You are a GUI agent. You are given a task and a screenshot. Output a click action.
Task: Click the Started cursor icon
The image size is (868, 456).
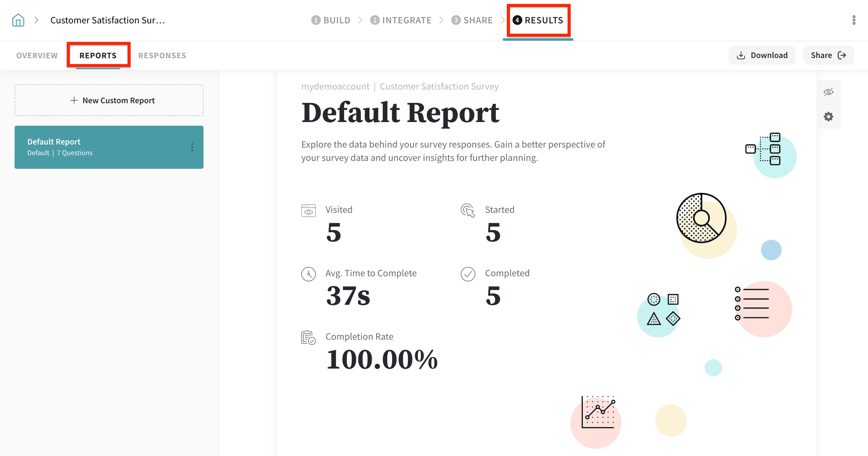click(x=468, y=211)
